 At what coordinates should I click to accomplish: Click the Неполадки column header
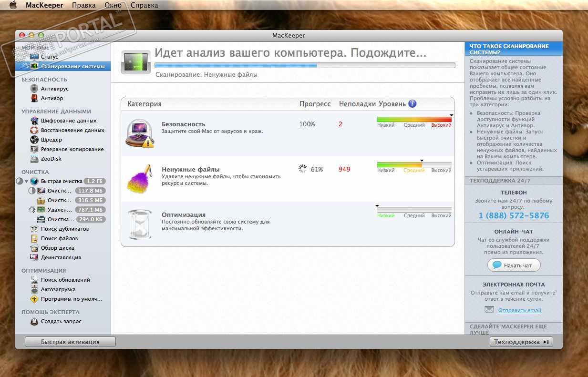pos(358,104)
